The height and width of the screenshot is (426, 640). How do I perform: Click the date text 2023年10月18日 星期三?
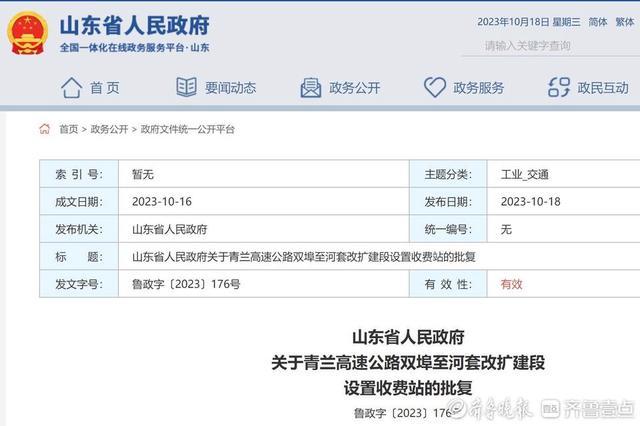529,22
